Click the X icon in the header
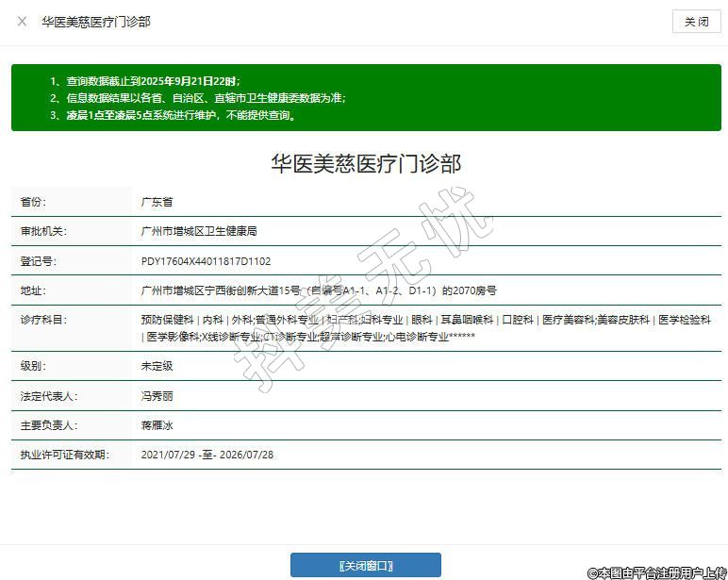The height and width of the screenshot is (580, 728). [22, 22]
